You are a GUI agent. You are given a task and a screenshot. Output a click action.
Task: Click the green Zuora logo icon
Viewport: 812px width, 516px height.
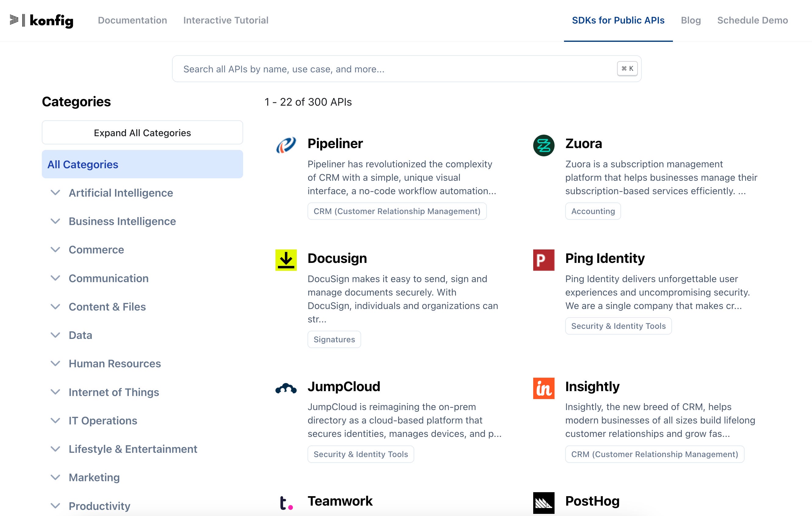(543, 145)
